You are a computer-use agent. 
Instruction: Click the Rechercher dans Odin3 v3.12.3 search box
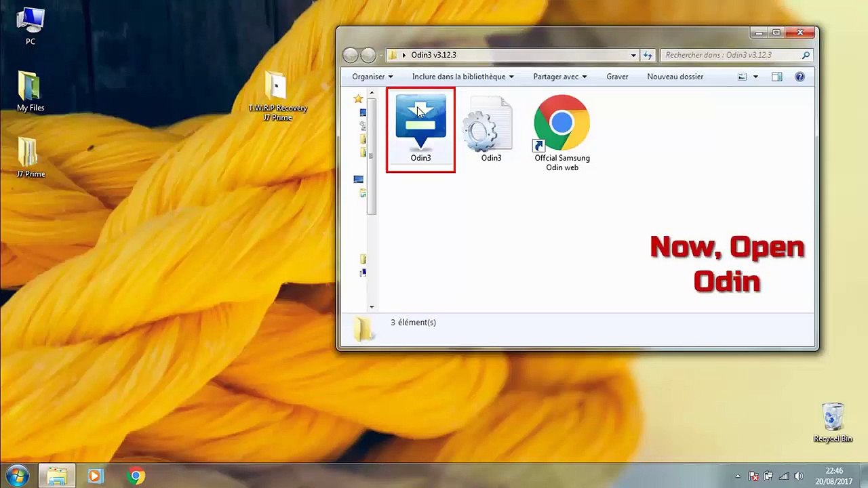point(736,55)
